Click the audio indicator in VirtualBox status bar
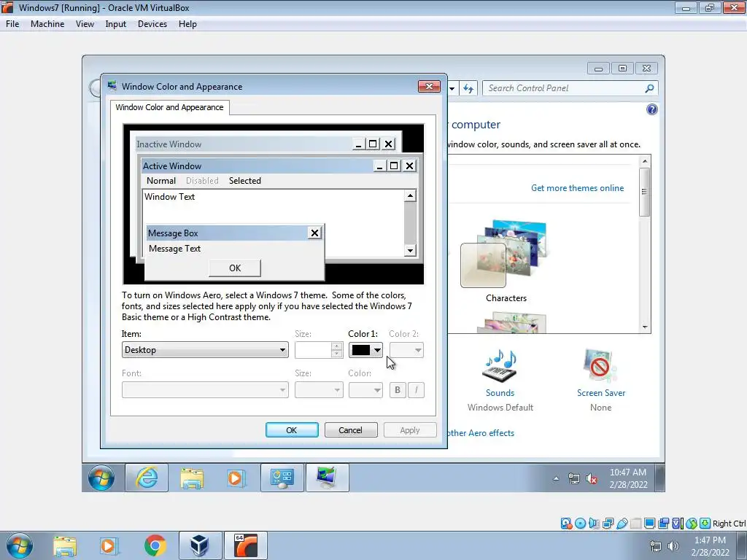 click(594, 524)
